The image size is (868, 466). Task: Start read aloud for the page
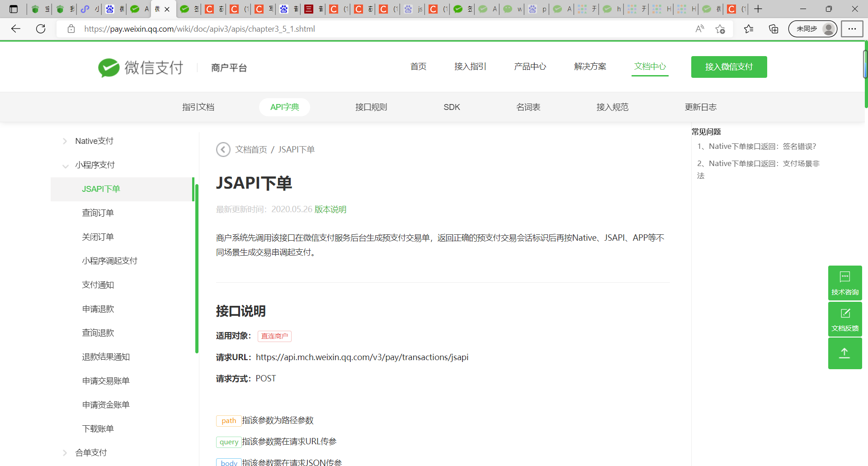coord(699,29)
